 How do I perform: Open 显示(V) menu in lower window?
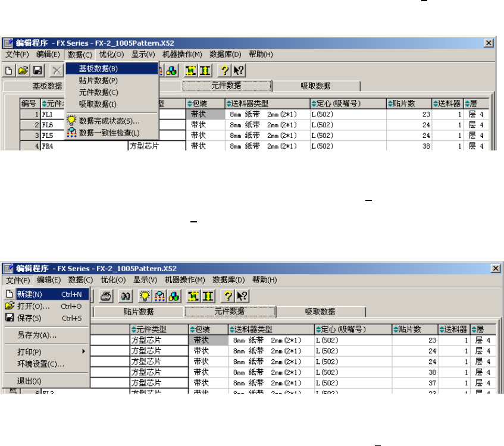pos(145,280)
